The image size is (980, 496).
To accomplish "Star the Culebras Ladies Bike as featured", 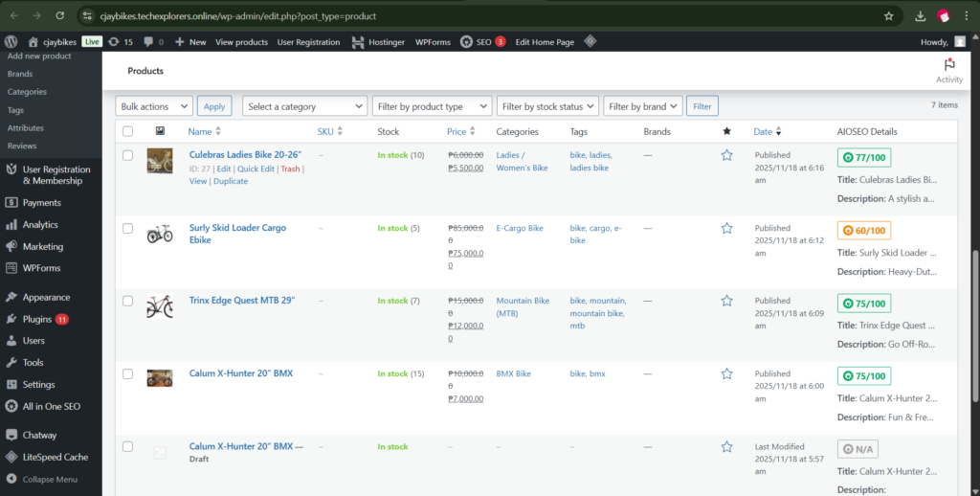I will [726, 155].
